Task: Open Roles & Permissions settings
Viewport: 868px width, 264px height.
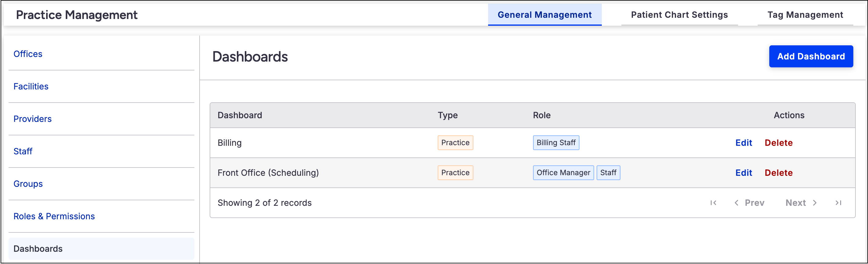Action: tap(54, 216)
